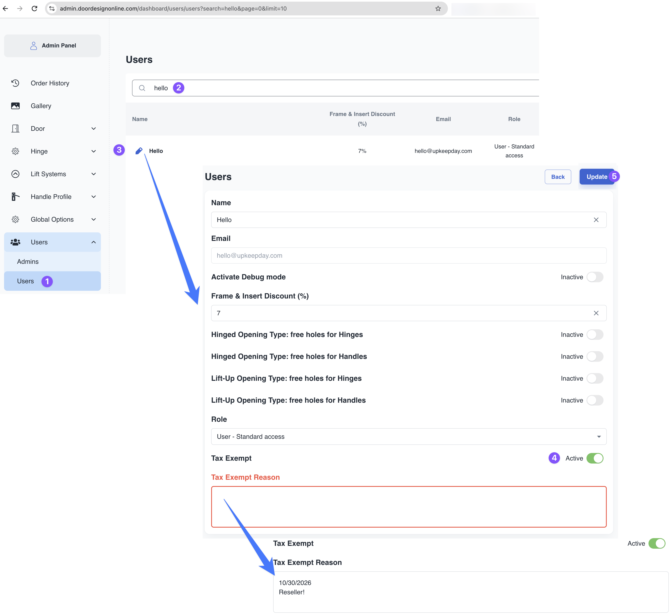This screenshot has height=616, width=672.
Task: Click the empty Tax Exempt Reason textarea
Action: pyautogui.click(x=409, y=507)
